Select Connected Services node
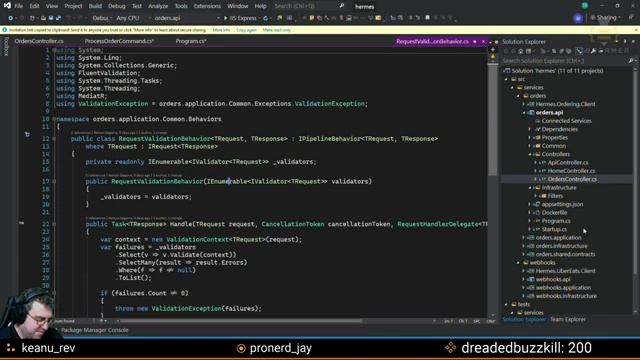Screen dimensions: 640x360 tap(566, 121)
